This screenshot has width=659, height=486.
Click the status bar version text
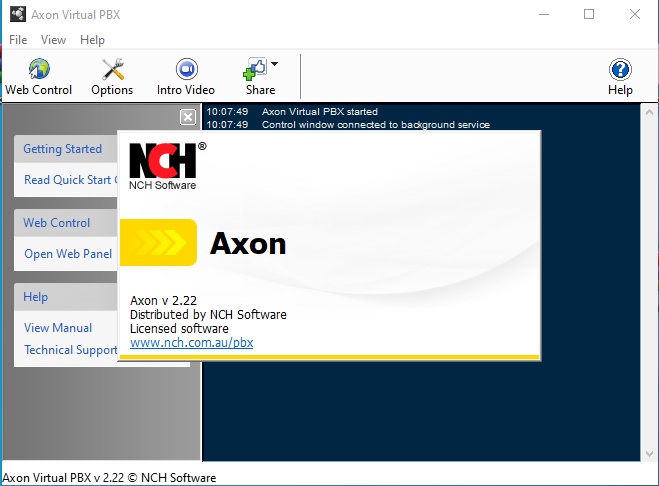click(x=109, y=478)
